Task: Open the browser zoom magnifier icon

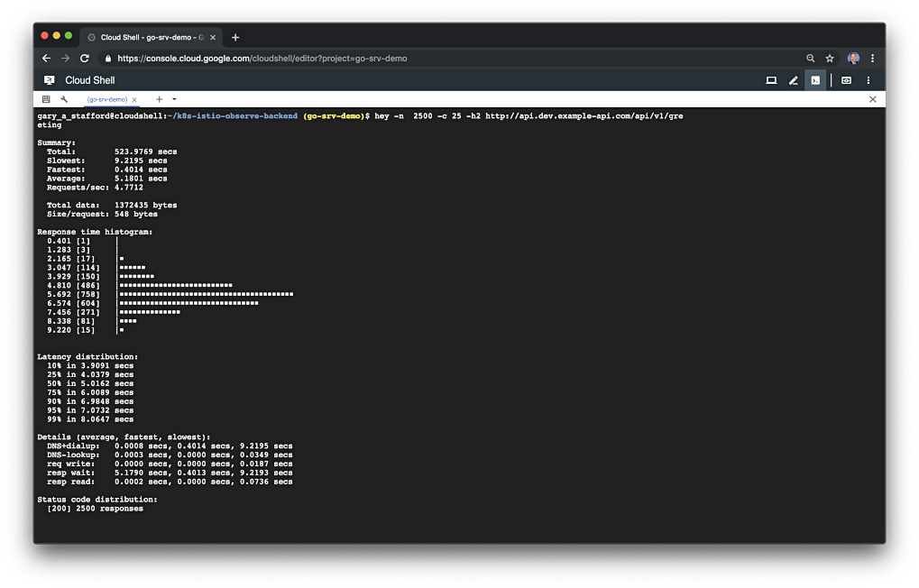Action: pyautogui.click(x=811, y=58)
